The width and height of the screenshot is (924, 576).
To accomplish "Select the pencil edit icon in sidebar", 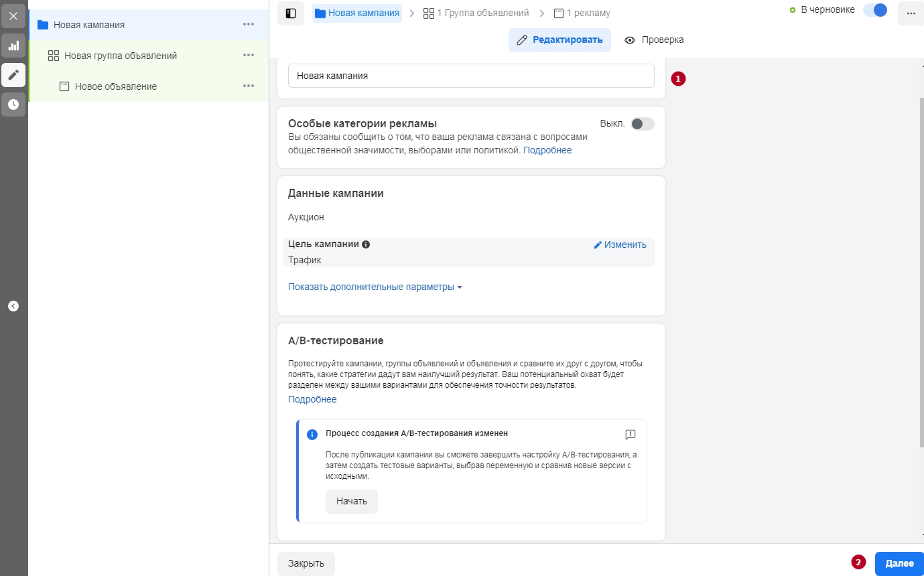I will click(x=13, y=74).
